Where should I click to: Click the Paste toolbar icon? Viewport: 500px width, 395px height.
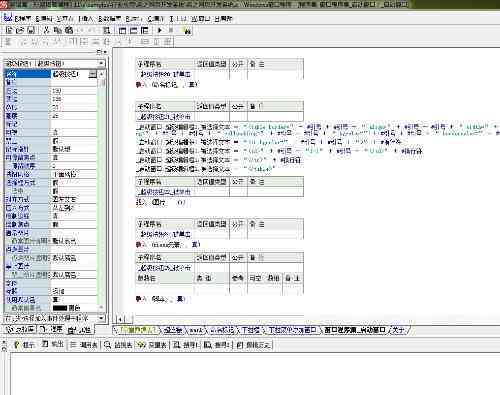pos(69,30)
